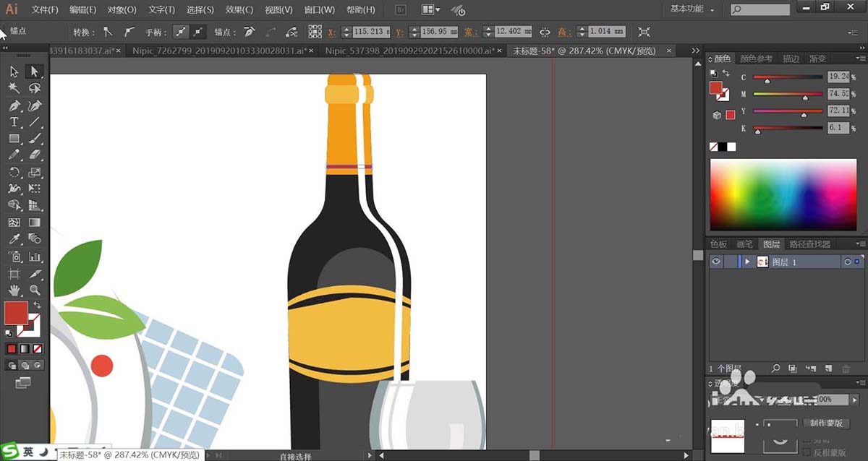Select the Magic Wand tool

click(x=14, y=87)
